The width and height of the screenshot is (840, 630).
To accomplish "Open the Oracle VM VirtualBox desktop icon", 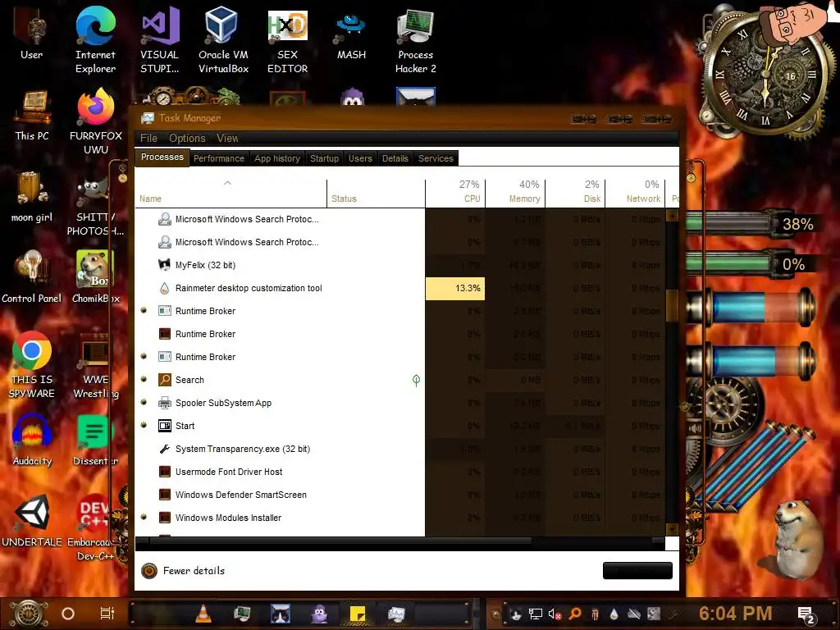I will [x=223, y=40].
